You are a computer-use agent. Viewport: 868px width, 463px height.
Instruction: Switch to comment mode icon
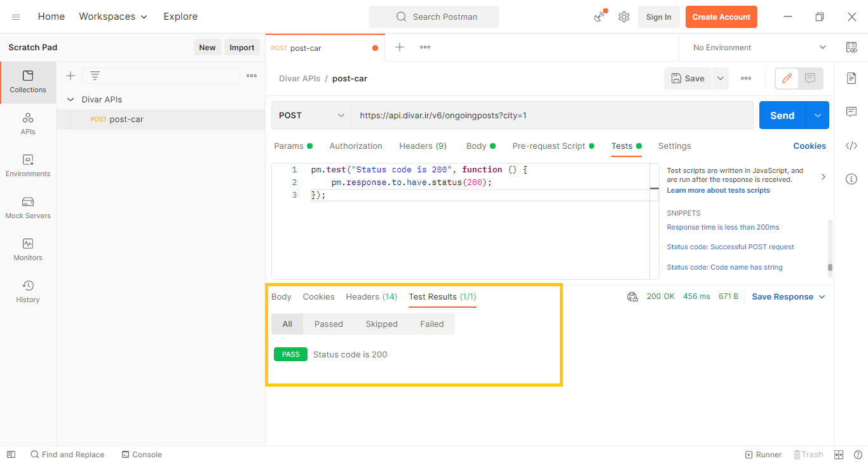click(x=810, y=78)
